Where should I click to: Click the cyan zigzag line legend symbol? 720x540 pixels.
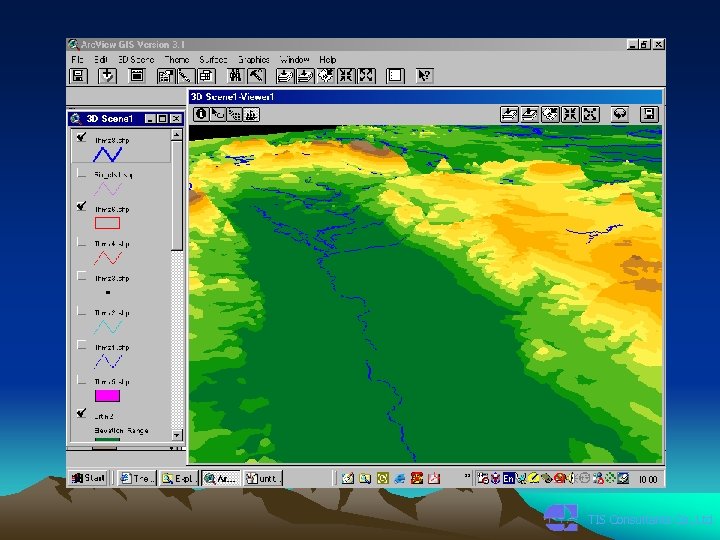point(108,327)
